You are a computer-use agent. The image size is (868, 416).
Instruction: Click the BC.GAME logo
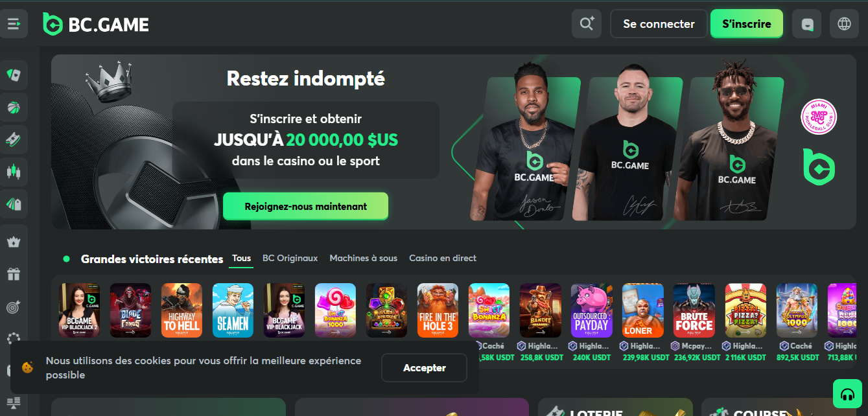coord(96,25)
